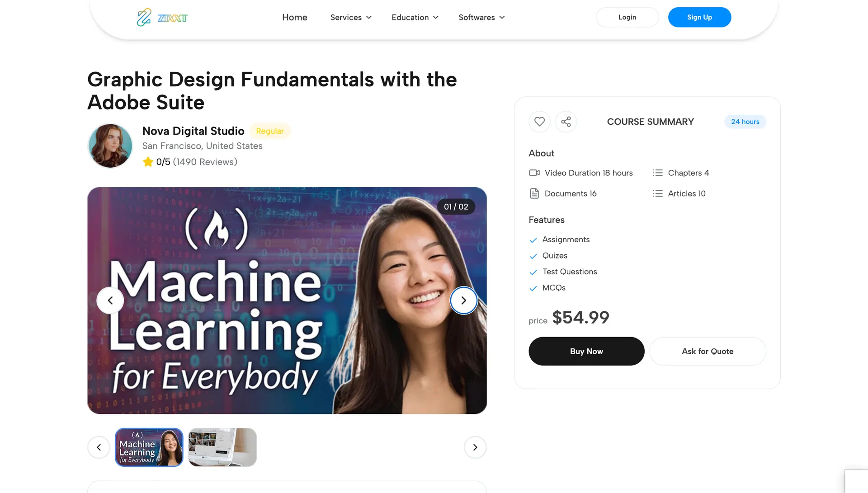Click the 01 / 02 slide counter
Image resolution: width=868 pixels, height=493 pixels.
[456, 207]
